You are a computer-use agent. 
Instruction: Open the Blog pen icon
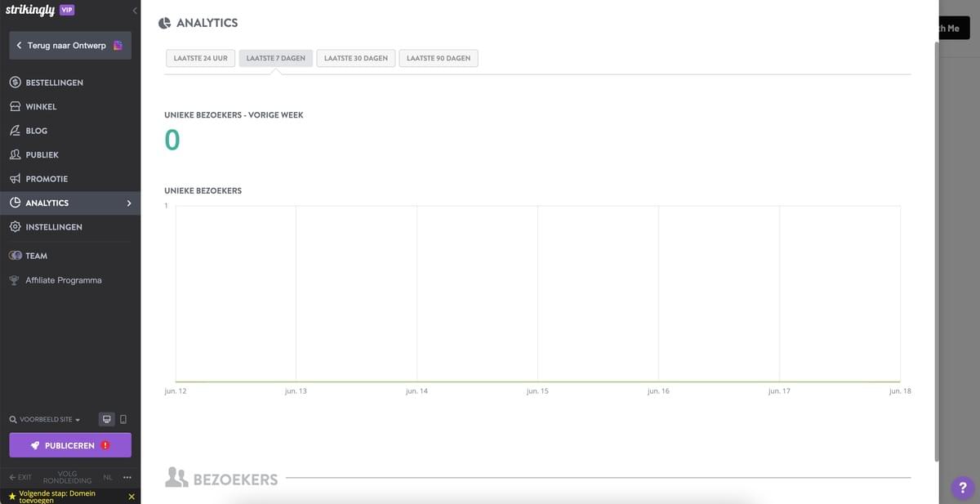pyautogui.click(x=15, y=131)
